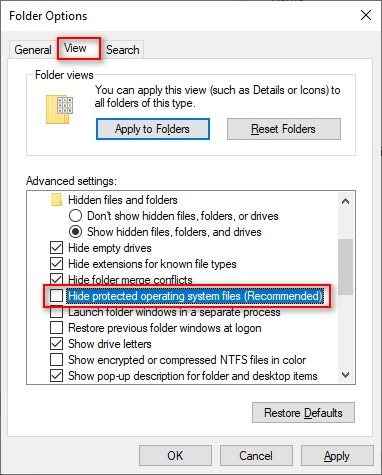Click the Restore Defaults button

pyautogui.click(x=303, y=413)
